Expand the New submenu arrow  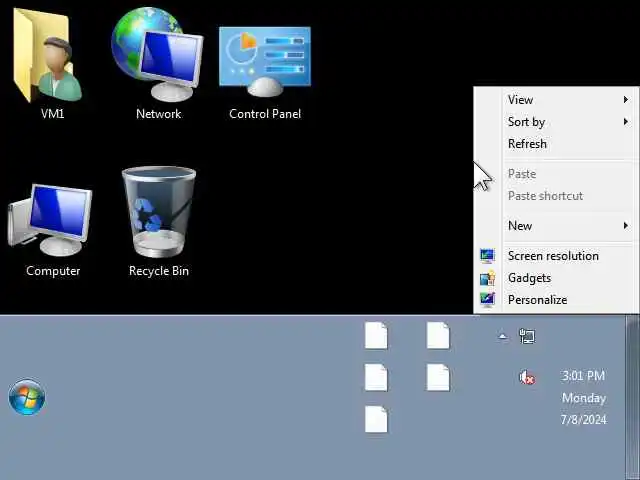pos(626,226)
